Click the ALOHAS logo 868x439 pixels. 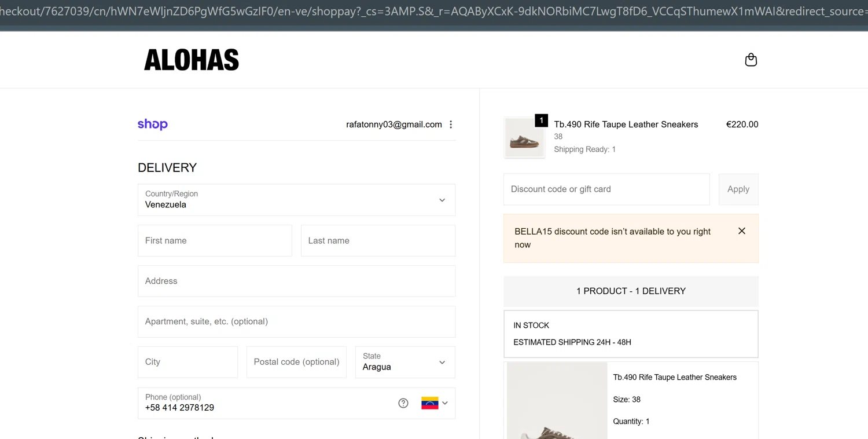tap(192, 60)
